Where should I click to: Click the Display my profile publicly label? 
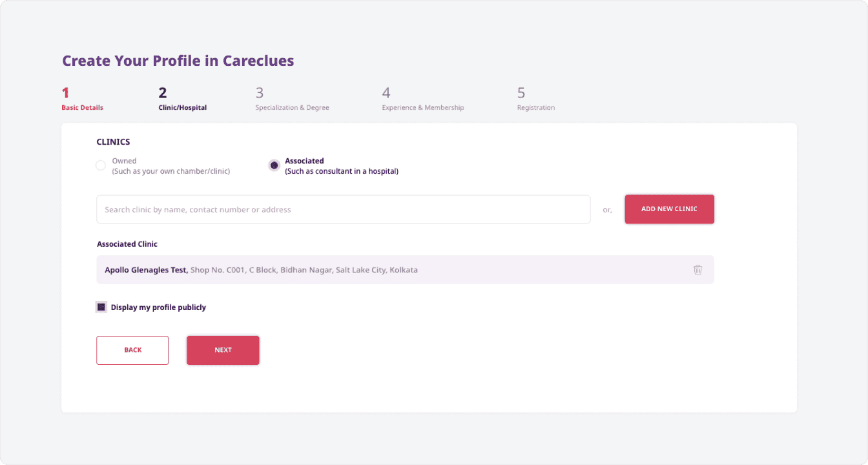158,307
